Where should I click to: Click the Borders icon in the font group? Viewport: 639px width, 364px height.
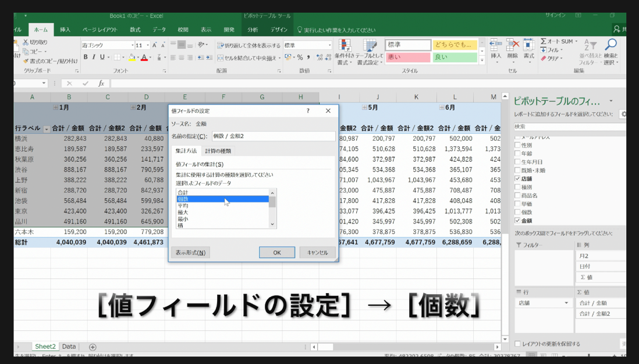tap(117, 58)
